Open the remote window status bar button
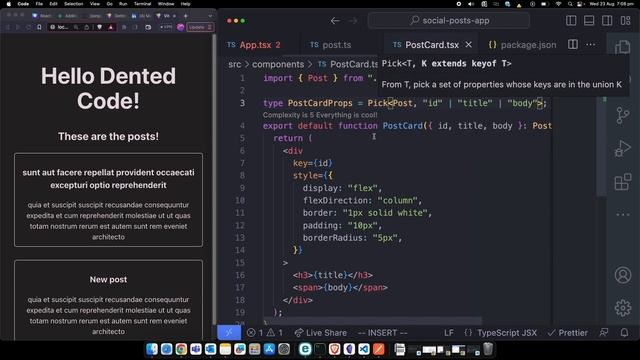Screen dimensions: 640x360 click(x=229, y=333)
